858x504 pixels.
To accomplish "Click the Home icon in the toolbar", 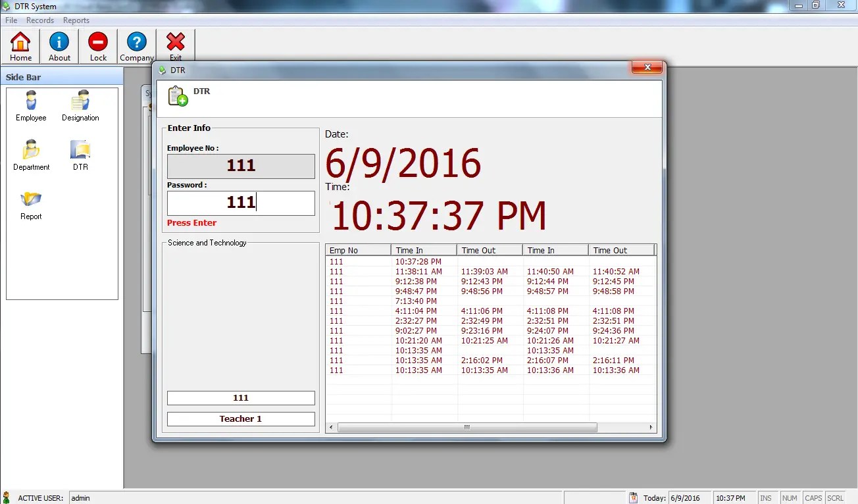I will (20, 45).
